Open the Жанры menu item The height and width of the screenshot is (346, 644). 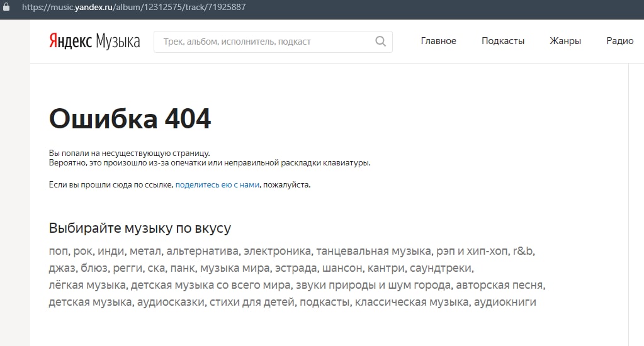[x=565, y=41]
